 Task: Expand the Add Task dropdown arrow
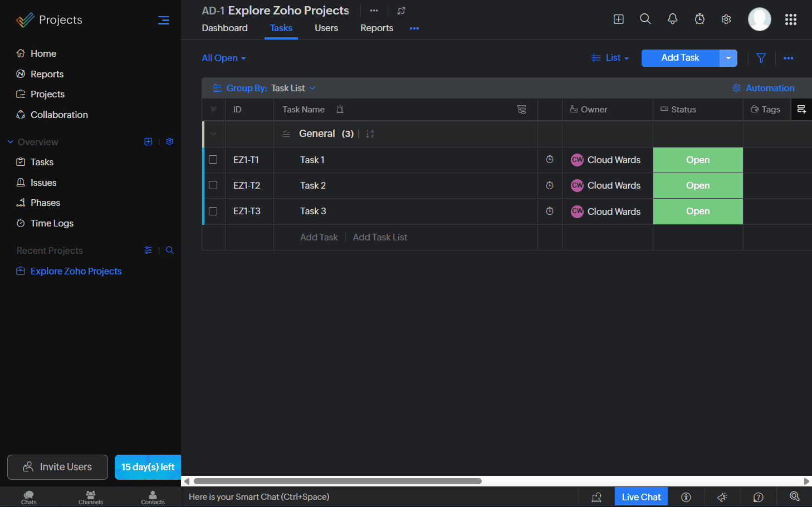[728, 58]
